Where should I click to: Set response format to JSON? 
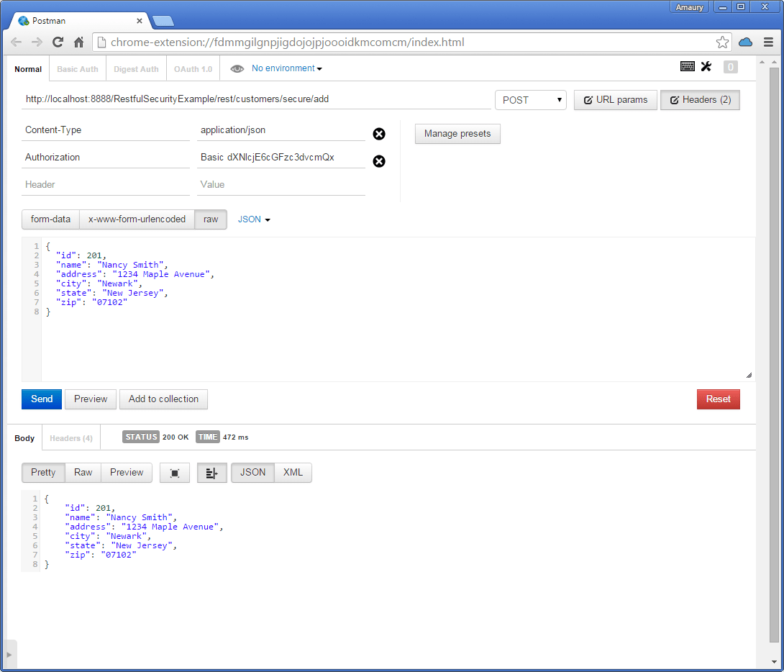click(252, 473)
